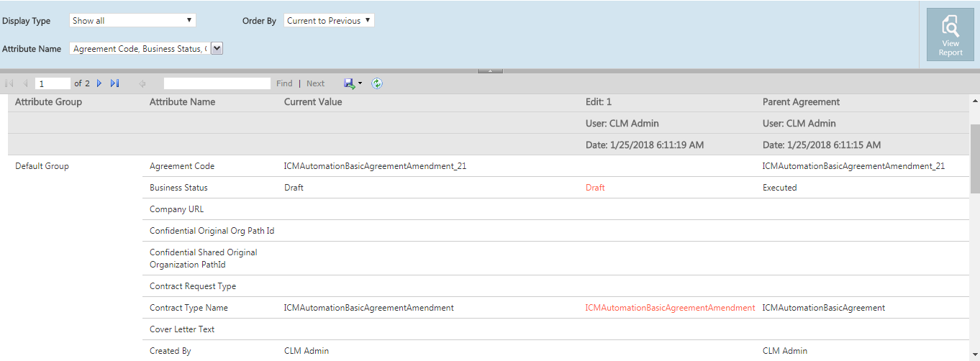Jump to the last report page

coord(115,83)
